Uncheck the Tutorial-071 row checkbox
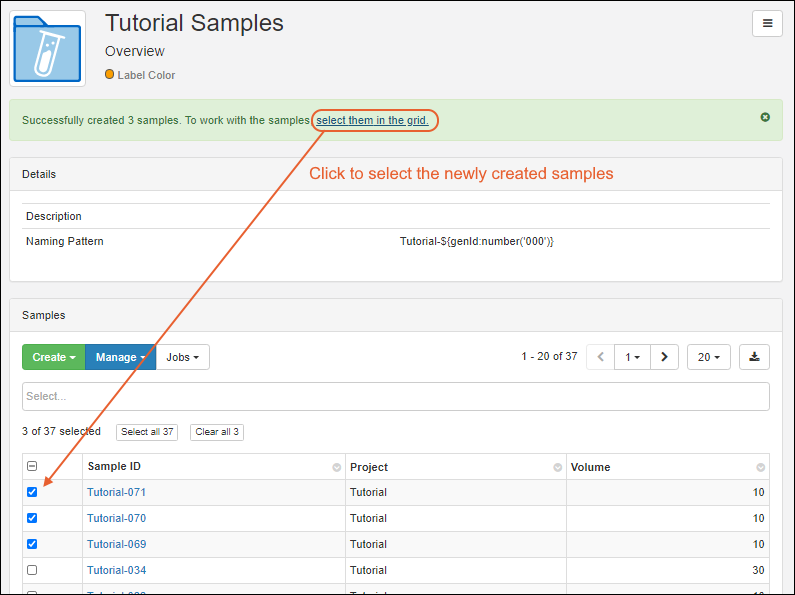 point(32,492)
